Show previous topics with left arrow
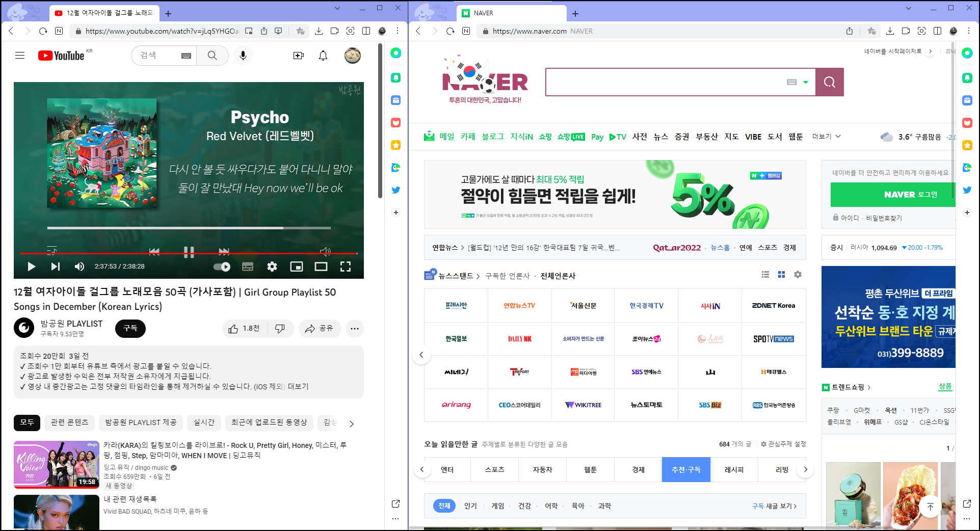Image resolution: width=980 pixels, height=531 pixels. click(422, 469)
